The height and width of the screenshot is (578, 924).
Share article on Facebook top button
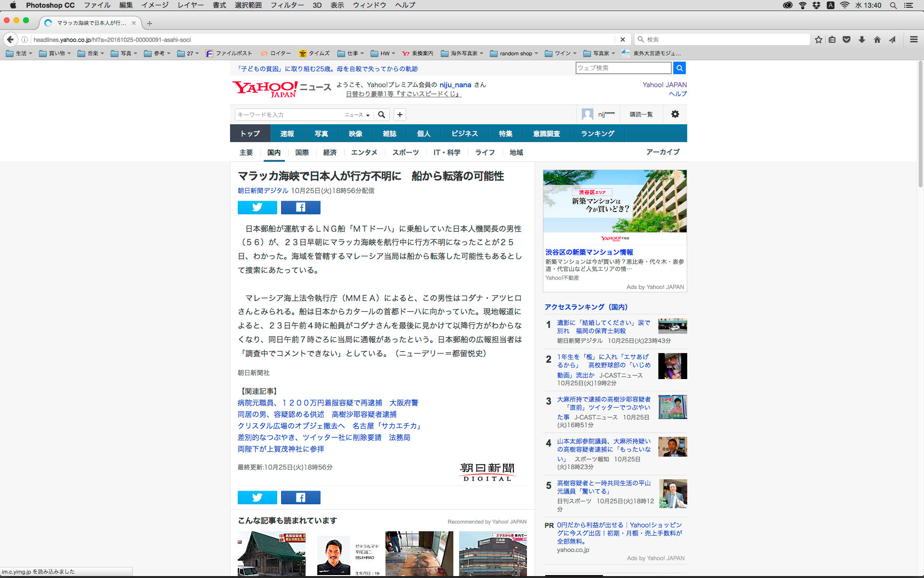(x=300, y=207)
